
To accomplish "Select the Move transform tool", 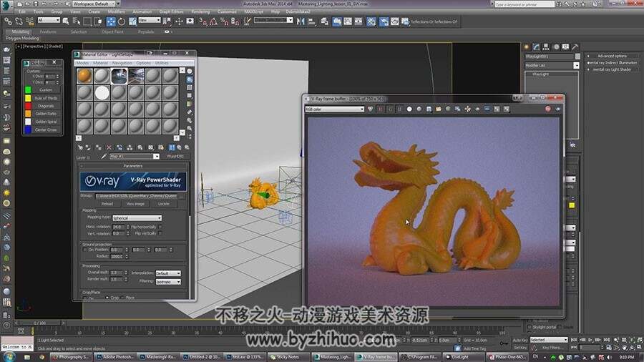I will click(111, 21).
